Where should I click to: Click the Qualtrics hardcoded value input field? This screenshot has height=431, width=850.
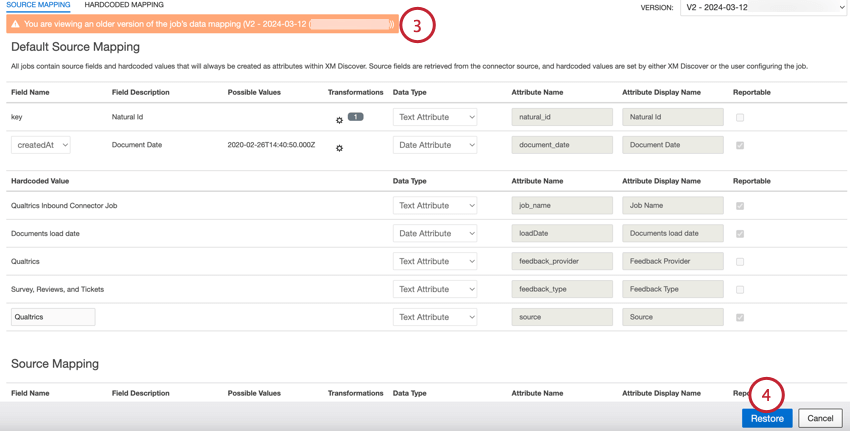pos(53,317)
